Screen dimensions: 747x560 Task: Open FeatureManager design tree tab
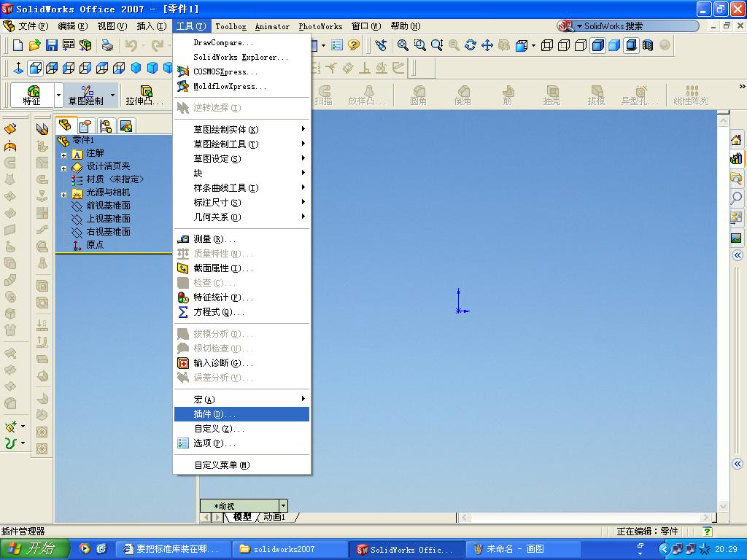(65, 125)
